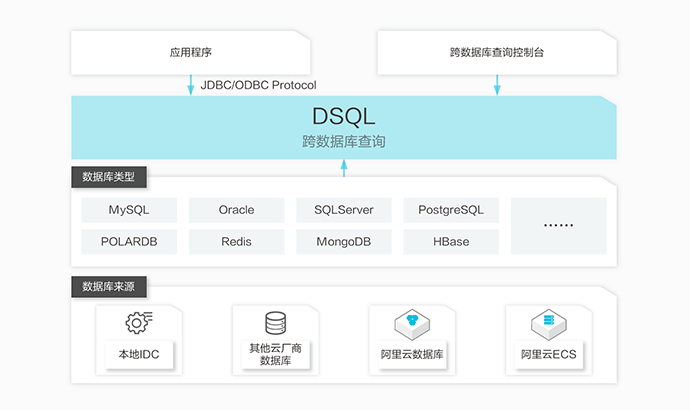Click the database cylinder icon above 其他云厂商数据库

[275, 323]
